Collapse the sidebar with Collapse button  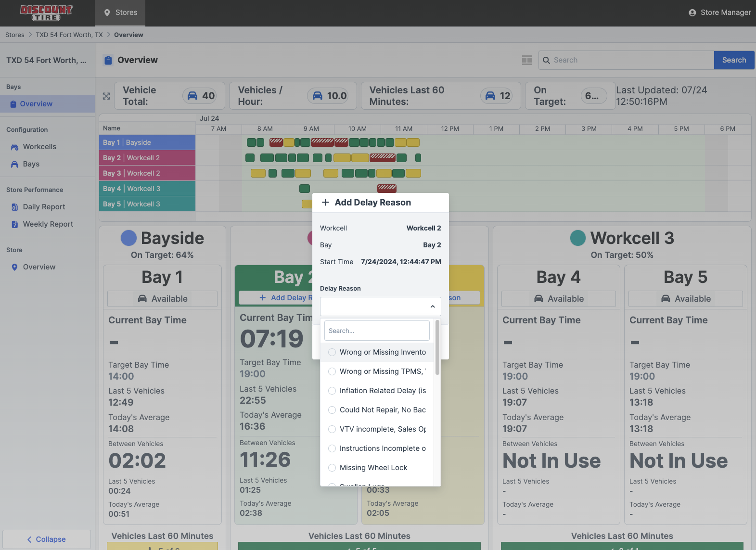point(47,539)
